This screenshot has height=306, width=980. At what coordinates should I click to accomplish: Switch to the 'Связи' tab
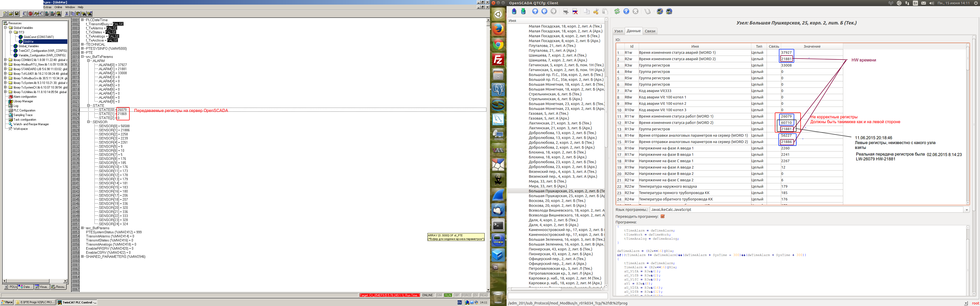pos(650,31)
